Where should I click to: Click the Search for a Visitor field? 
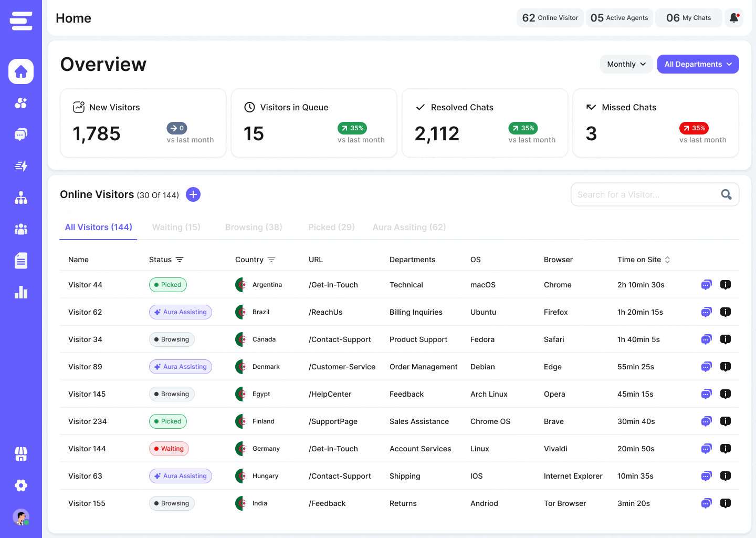[655, 194]
